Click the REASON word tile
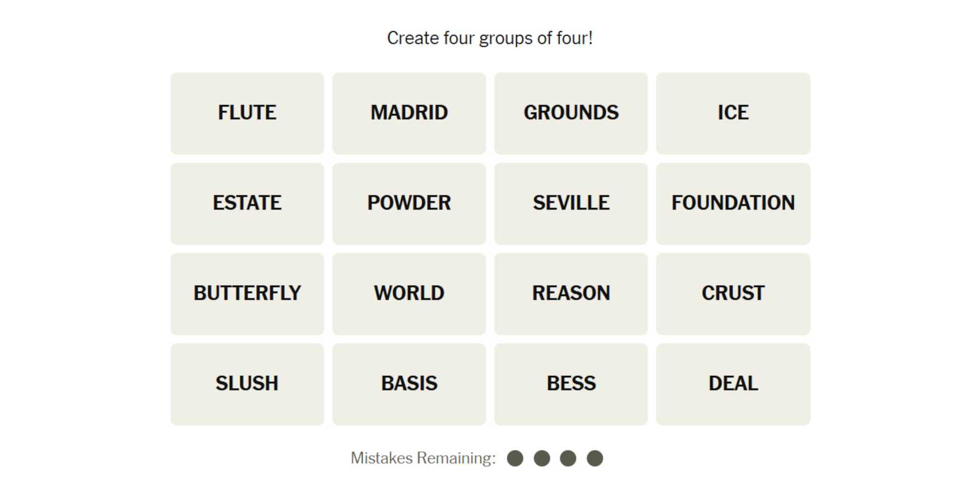This screenshot has height=490, width=980. [571, 293]
